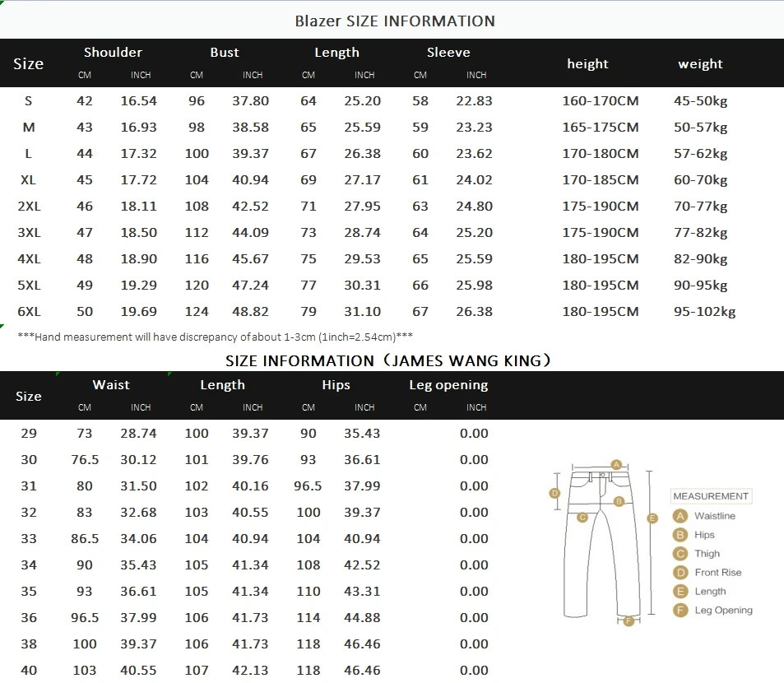Click the Blazer SIZE INFORMATION title
The image size is (784, 683).
click(x=394, y=21)
